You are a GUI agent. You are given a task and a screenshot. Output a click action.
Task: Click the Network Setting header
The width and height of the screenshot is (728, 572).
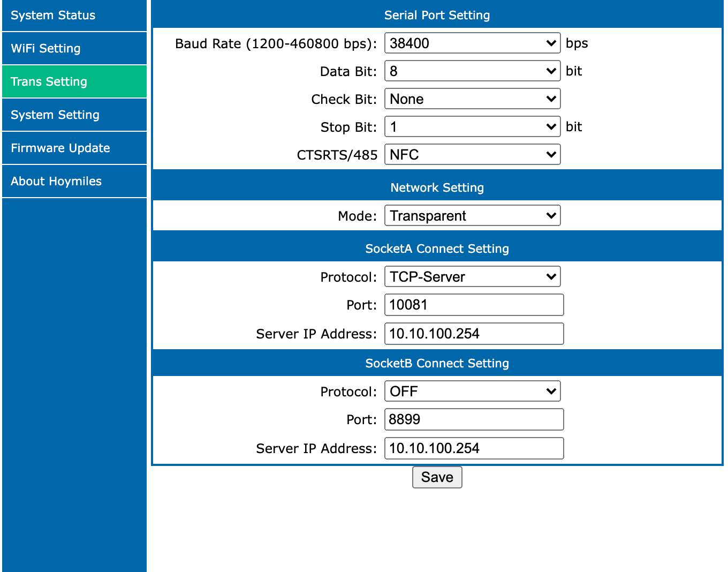(437, 187)
